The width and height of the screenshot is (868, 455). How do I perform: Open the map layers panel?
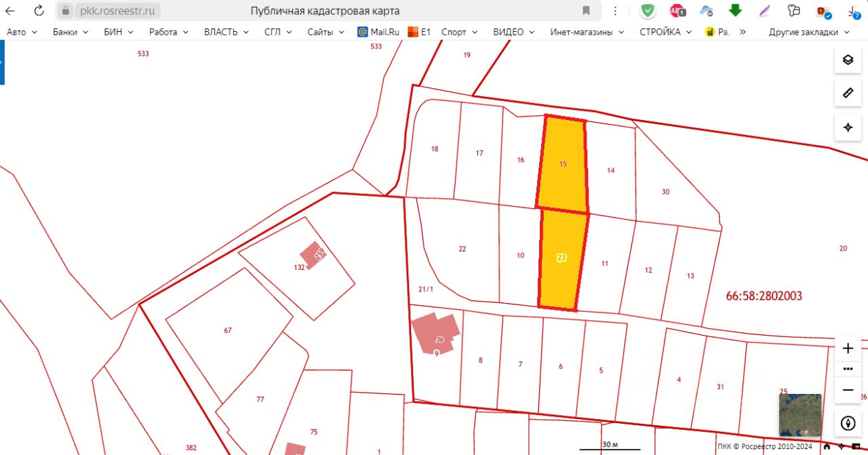pos(848,60)
